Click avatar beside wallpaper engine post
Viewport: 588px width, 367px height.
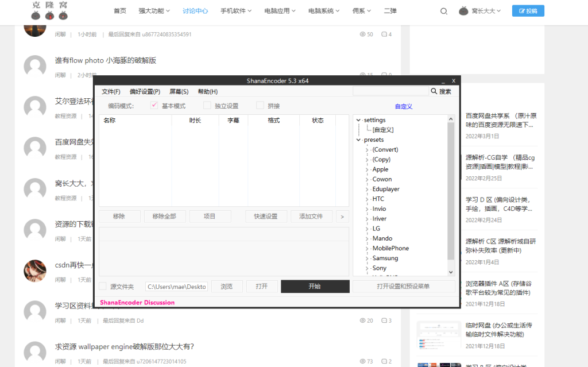coord(35,353)
